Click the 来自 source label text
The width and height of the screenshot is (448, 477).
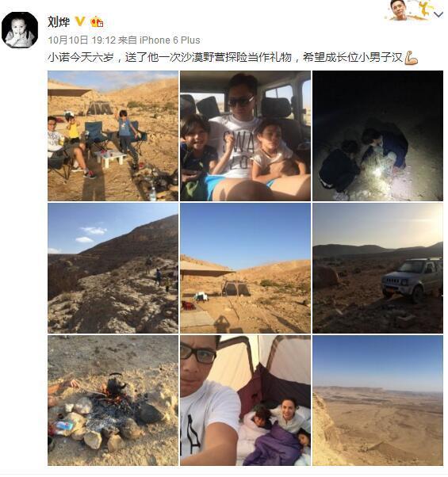[128, 40]
